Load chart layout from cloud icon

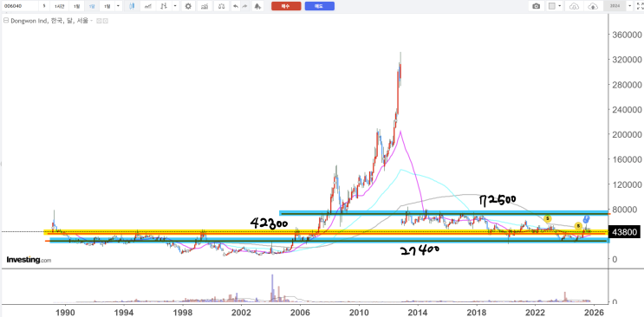click(575, 6)
